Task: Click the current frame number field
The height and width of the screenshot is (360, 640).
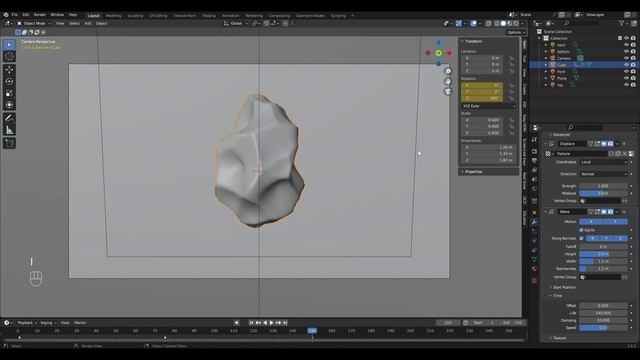Action: [x=448, y=323]
